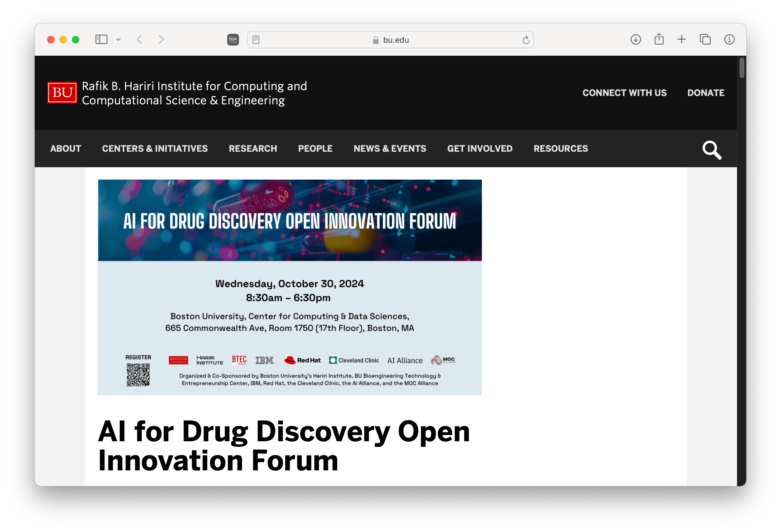Share the page via the share icon
This screenshot has width=781, height=532.
pos(659,39)
